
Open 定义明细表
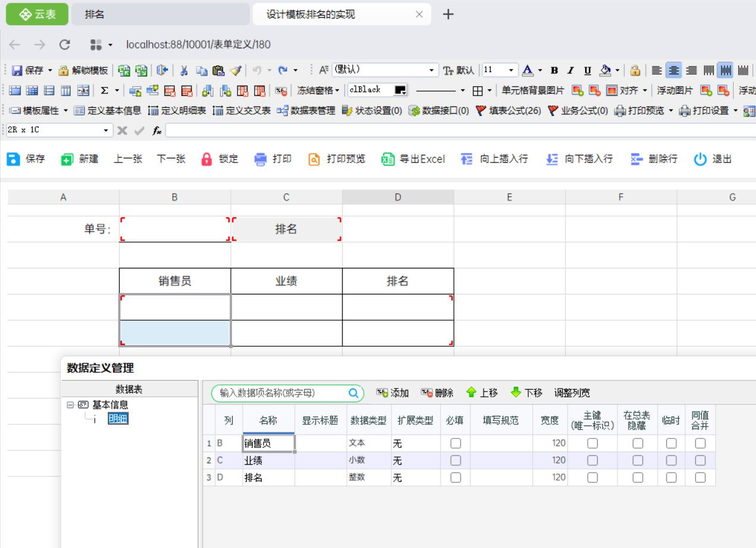point(177,111)
